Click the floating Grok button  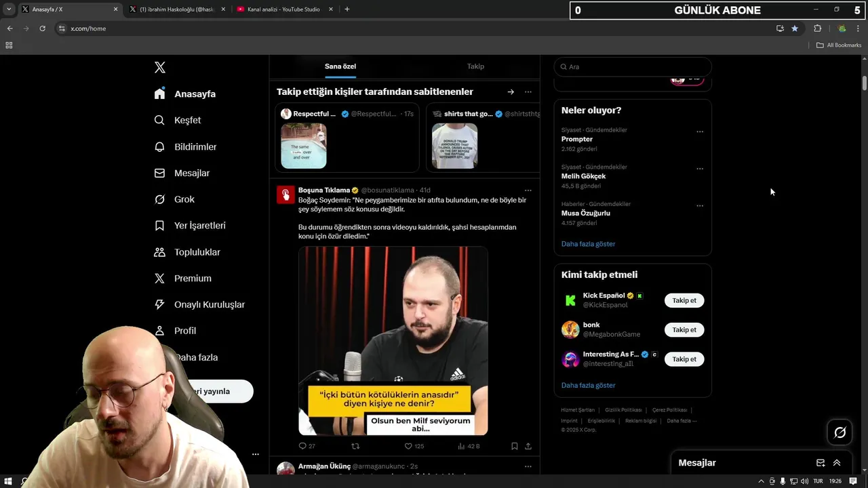(840, 432)
